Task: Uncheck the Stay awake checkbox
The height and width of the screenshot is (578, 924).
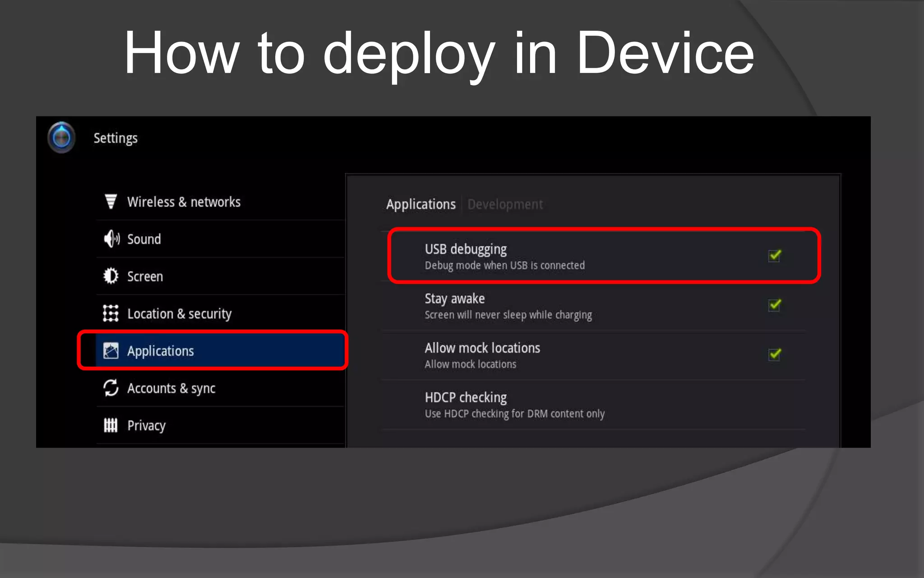Action: pos(775,305)
